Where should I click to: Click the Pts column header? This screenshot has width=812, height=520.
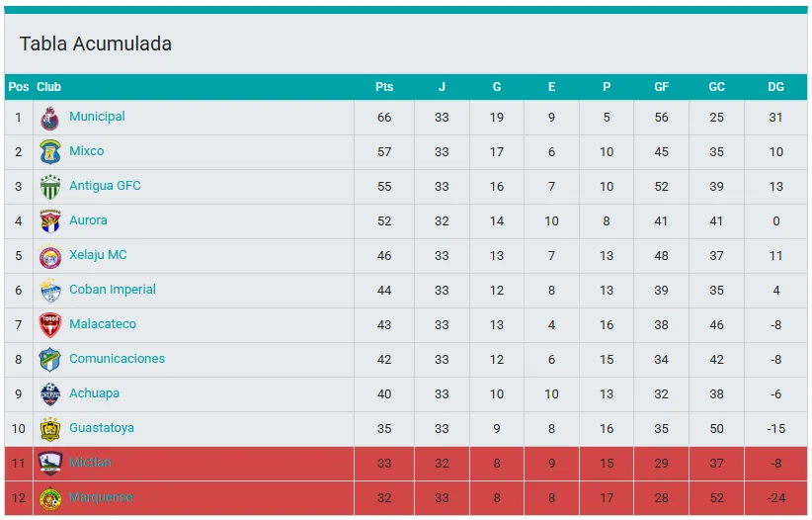(384, 87)
